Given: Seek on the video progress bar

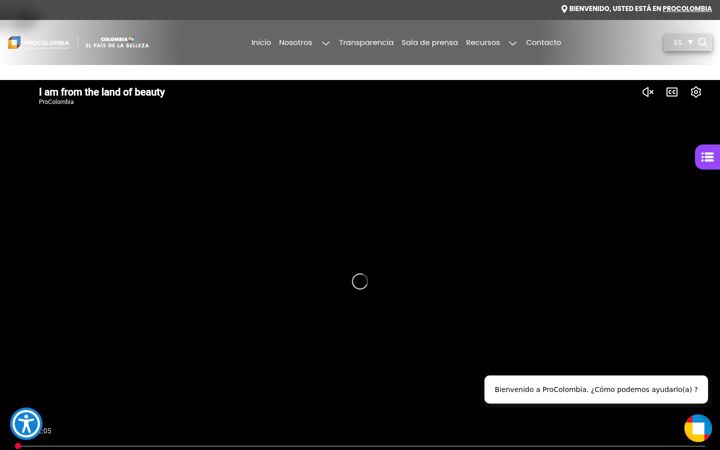Looking at the screenshot, I should pos(360,446).
